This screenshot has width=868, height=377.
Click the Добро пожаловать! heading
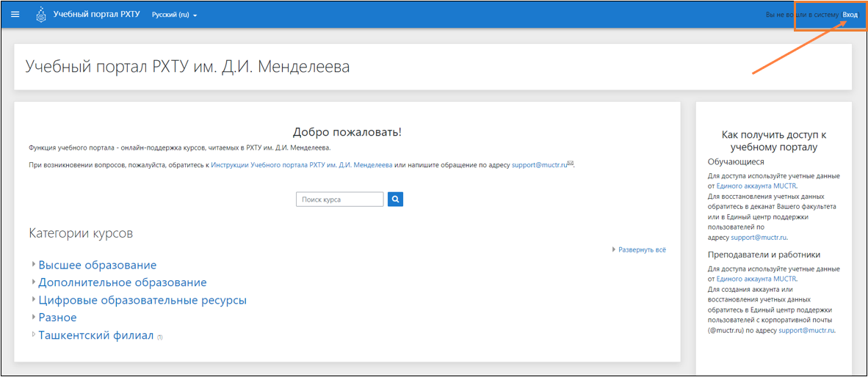(347, 132)
